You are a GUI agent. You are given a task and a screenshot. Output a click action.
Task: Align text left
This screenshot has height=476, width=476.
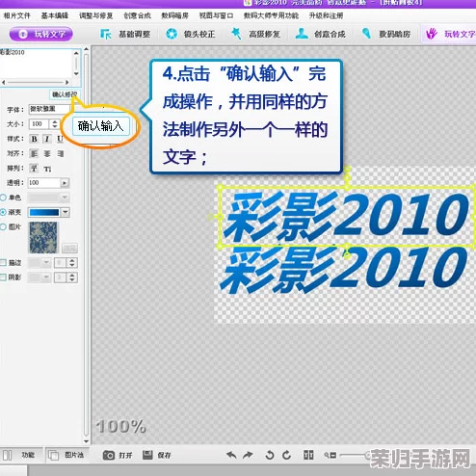click(34, 153)
